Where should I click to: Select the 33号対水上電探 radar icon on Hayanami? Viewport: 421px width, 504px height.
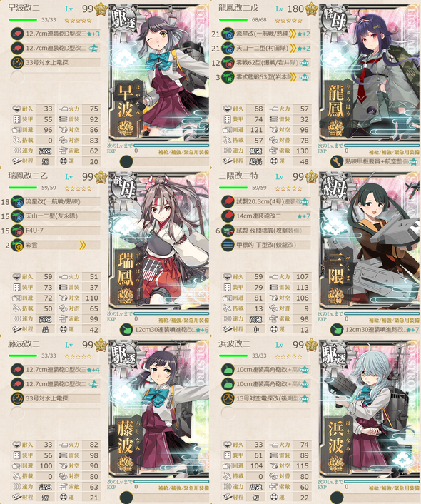pyautogui.click(x=17, y=63)
